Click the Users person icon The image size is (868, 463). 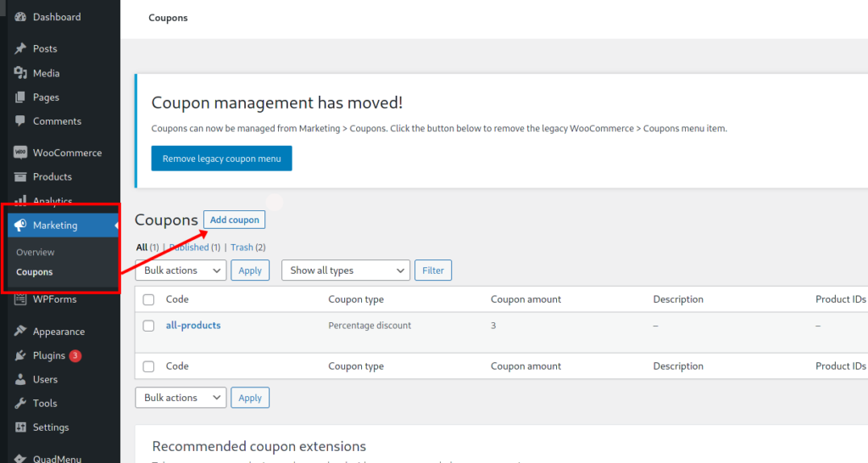(20, 379)
